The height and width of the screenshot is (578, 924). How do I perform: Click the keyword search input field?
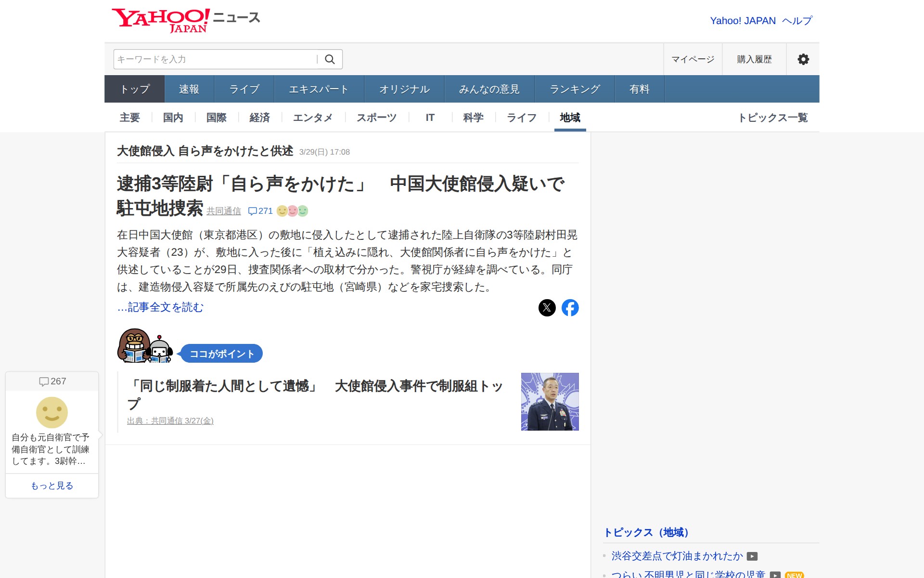point(214,59)
